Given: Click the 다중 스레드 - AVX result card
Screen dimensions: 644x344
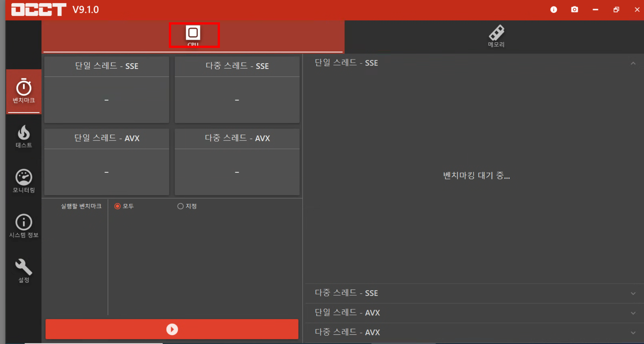Looking at the screenshot, I should coord(237,162).
